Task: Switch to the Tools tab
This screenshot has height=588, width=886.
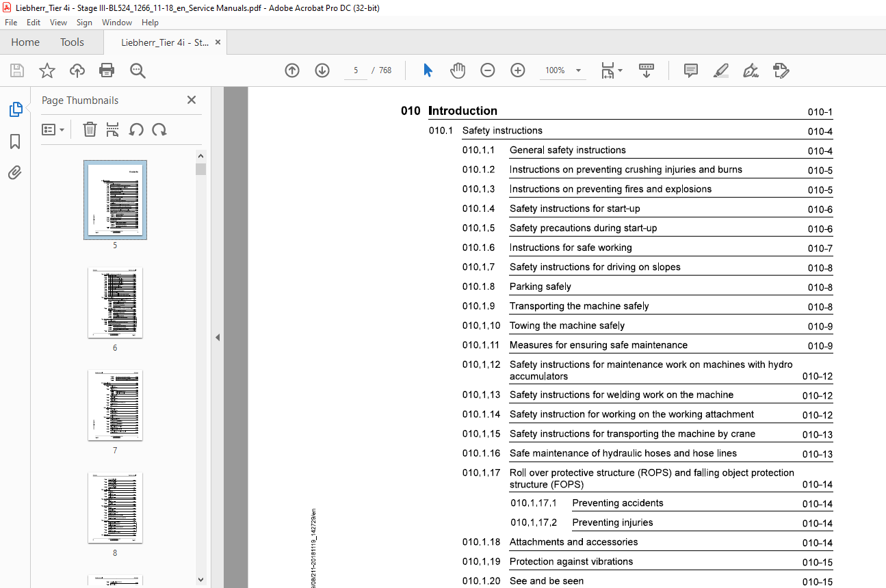Action: 72,42
